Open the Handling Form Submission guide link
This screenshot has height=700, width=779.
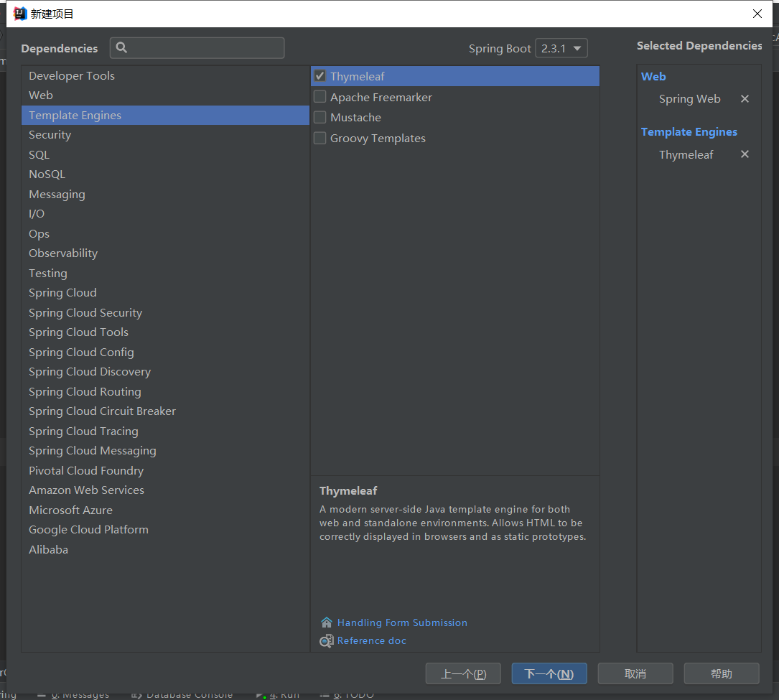tap(402, 622)
